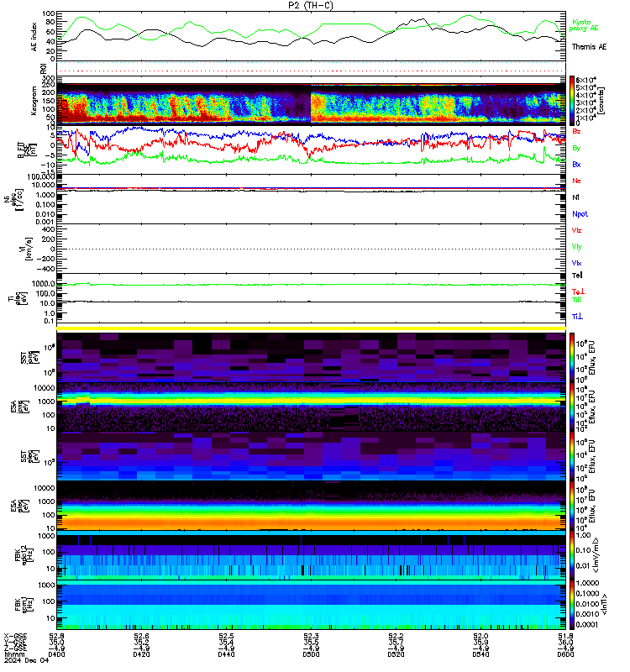Screen dimensions: 630x672
Task: Click the FBK scm1 [Hz] y-axis label
Action: click(24, 605)
